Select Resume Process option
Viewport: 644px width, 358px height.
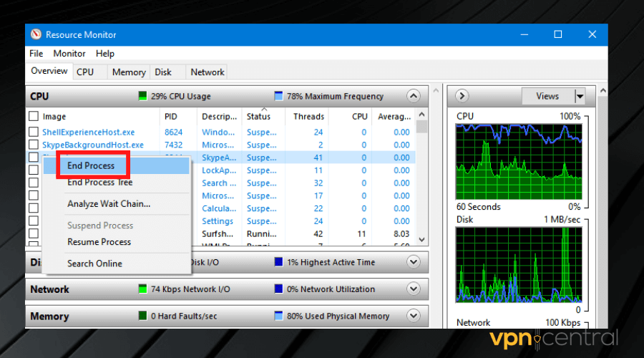click(x=99, y=242)
